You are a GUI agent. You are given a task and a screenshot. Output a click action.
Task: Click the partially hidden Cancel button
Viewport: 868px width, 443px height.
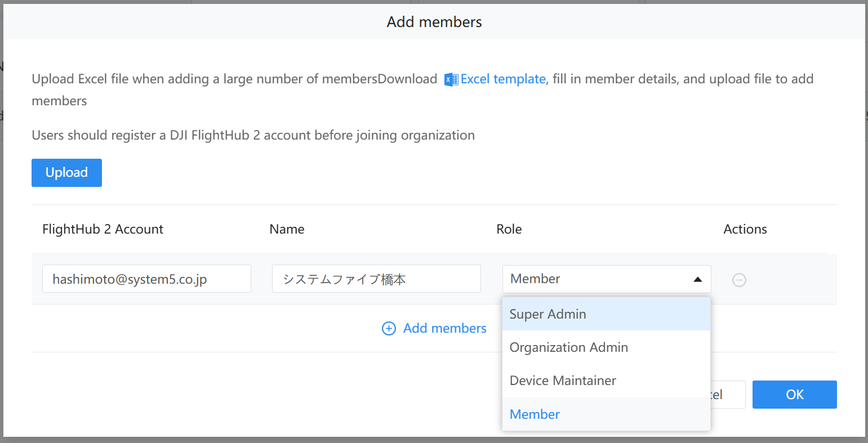(x=728, y=395)
